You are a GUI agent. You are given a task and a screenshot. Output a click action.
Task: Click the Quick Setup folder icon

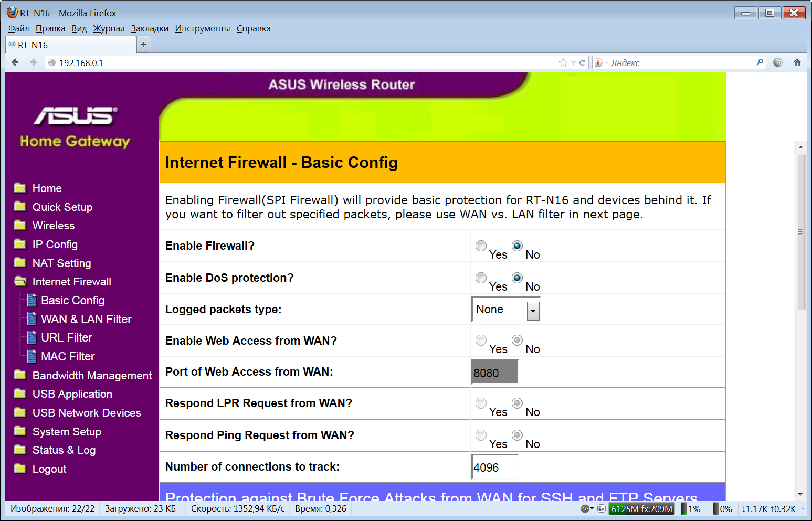click(20, 206)
